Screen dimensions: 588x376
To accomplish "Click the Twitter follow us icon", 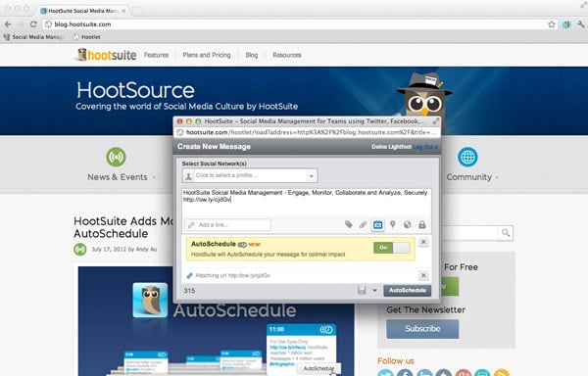I will pyautogui.click(x=385, y=373).
